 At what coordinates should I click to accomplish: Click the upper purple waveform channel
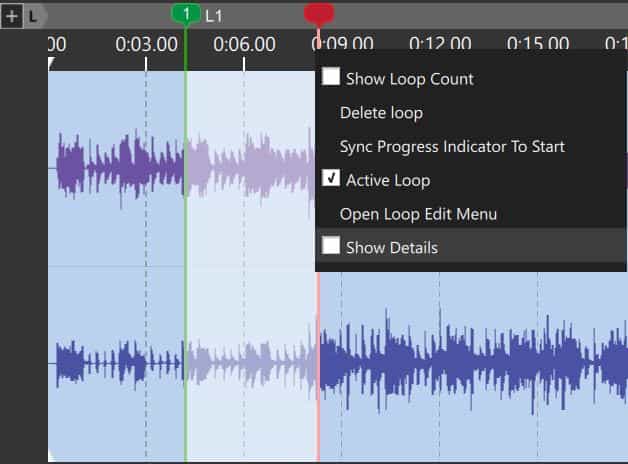point(181,168)
